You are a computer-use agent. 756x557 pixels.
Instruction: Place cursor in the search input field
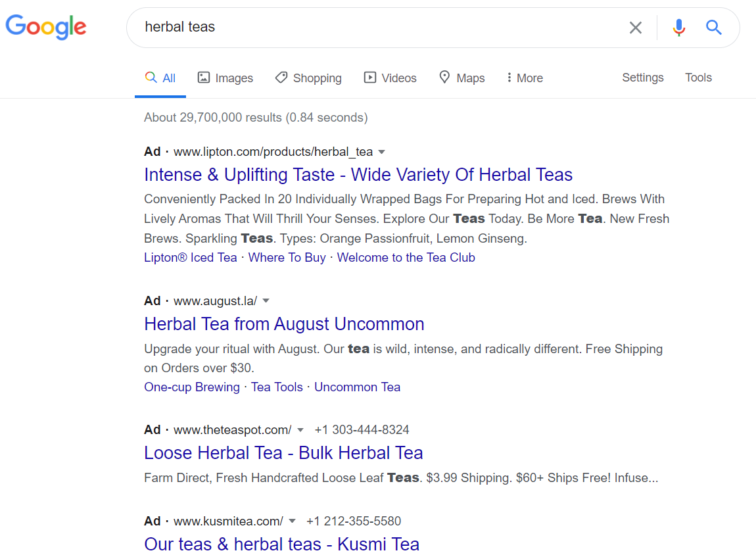point(329,27)
